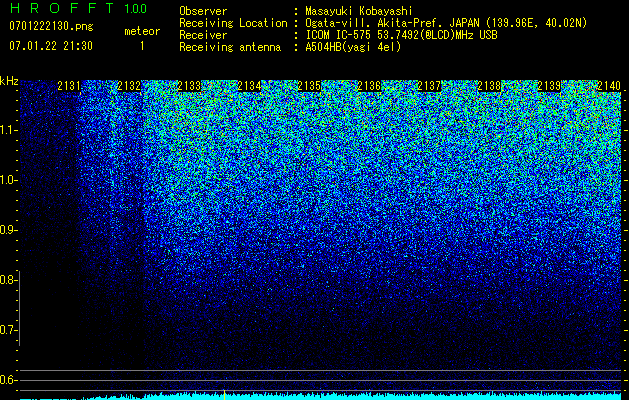Click the name Masayuki Kobayashi
629x400 pixels.
tap(359, 11)
